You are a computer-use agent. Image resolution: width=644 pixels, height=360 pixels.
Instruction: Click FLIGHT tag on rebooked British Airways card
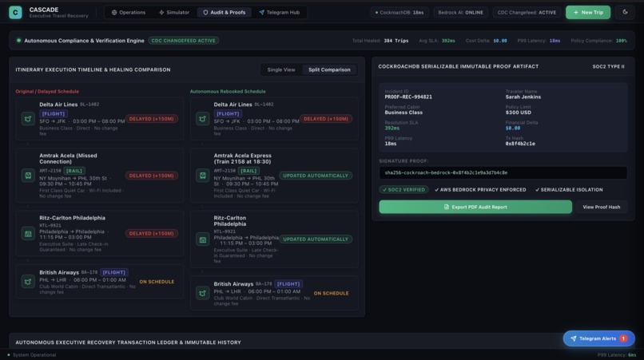288,284
